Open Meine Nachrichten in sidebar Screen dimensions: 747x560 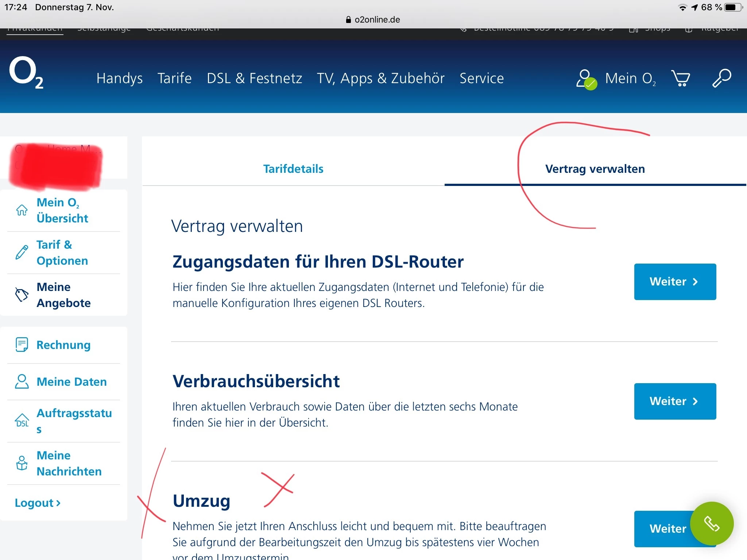(x=69, y=463)
